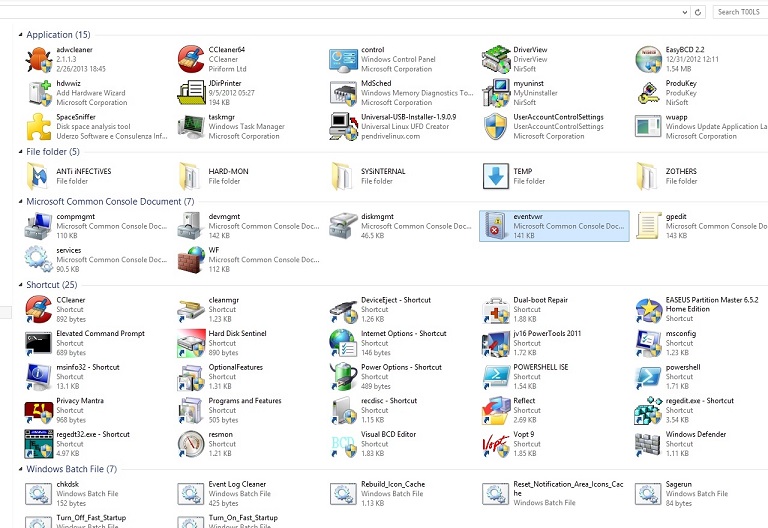
Task: Collapse the Application (15) group
Action: click(21, 35)
